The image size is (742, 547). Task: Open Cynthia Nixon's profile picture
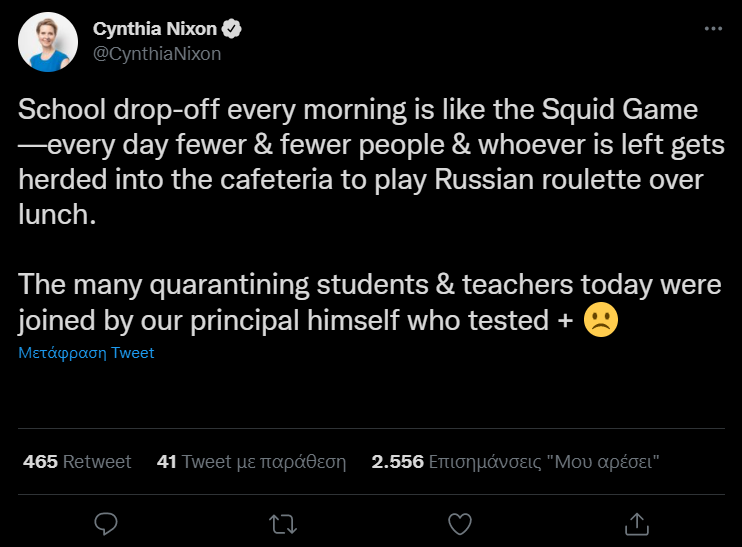click(47, 43)
